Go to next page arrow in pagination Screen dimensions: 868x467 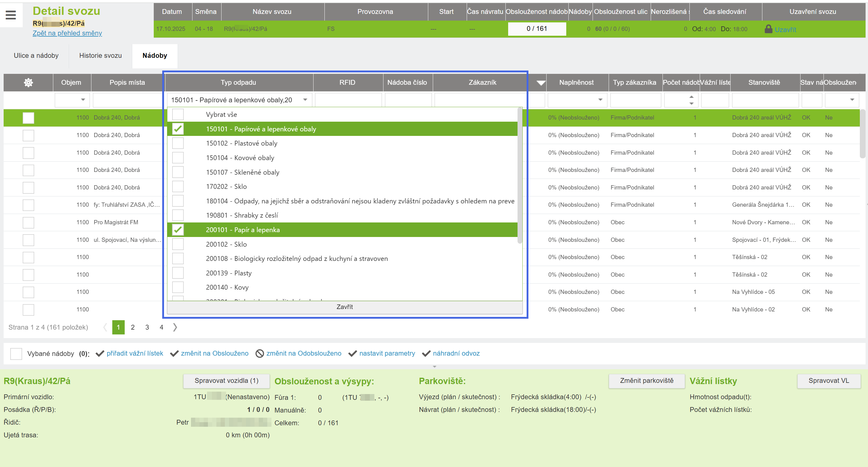click(x=175, y=327)
